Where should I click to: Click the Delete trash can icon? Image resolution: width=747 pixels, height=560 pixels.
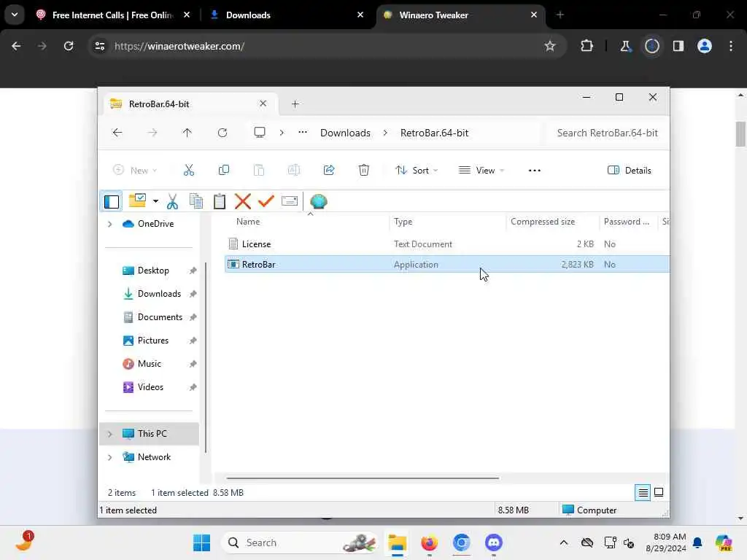(x=363, y=170)
